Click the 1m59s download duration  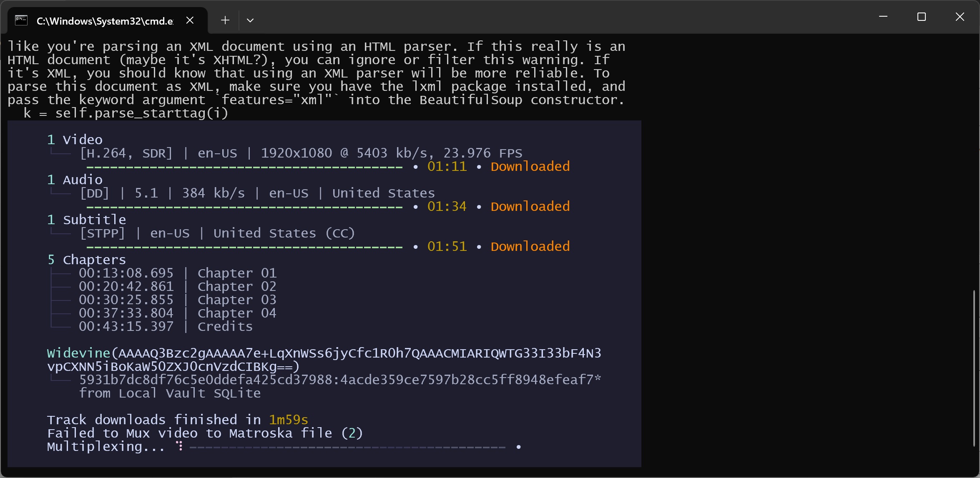click(x=288, y=420)
